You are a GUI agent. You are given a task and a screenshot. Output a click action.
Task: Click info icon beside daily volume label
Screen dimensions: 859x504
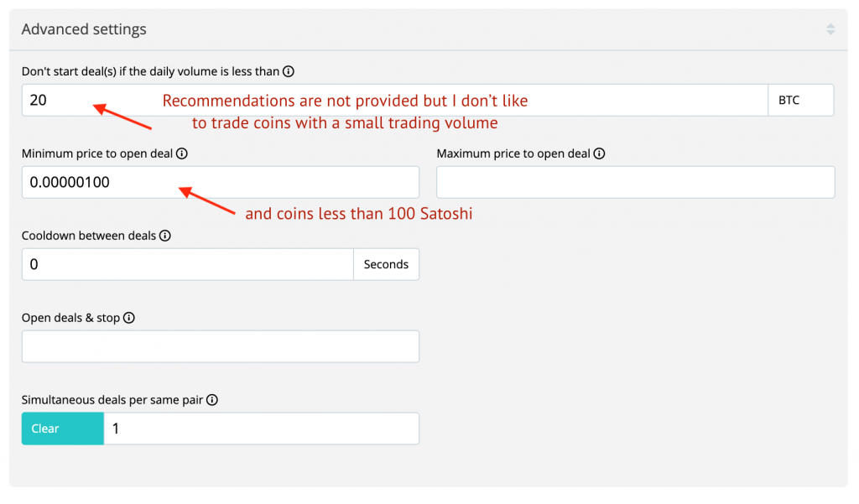click(289, 72)
